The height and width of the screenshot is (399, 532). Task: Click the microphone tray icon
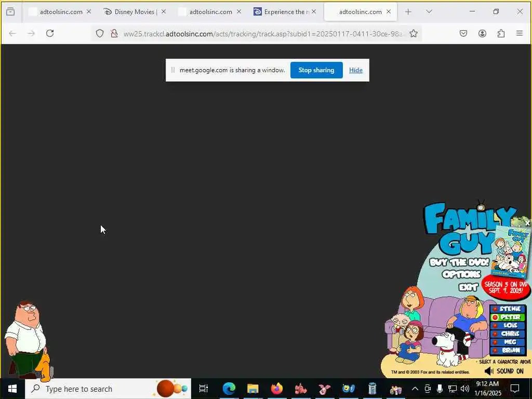point(440,389)
